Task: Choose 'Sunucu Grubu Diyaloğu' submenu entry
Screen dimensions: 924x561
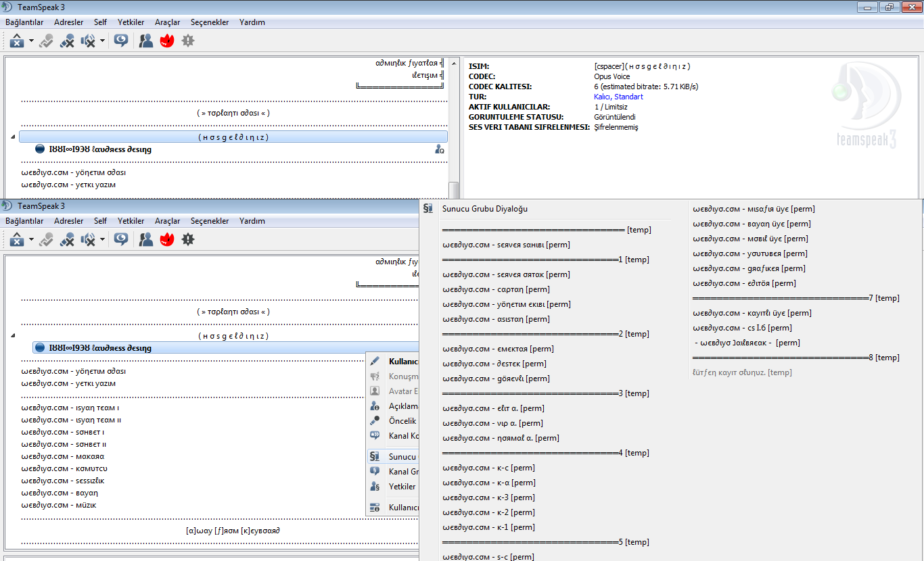Action: point(485,209)
